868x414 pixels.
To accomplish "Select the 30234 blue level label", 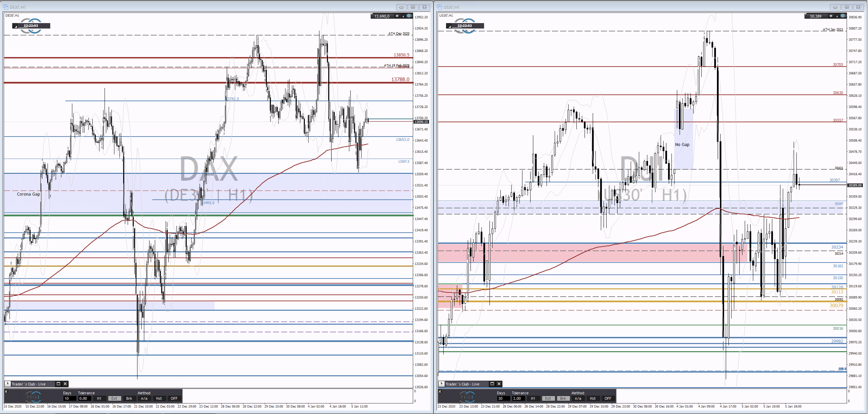I will tap(837, 247).
